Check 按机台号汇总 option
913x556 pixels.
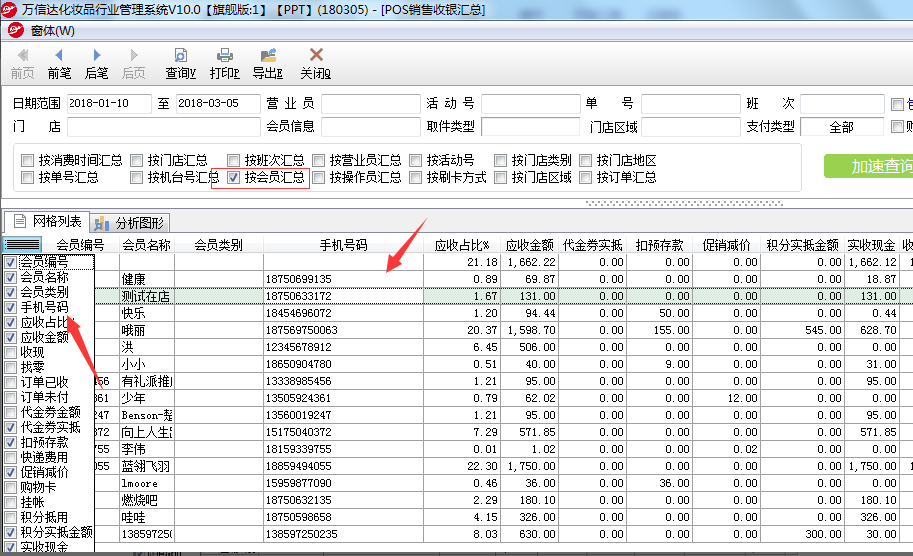pos(136,178)
